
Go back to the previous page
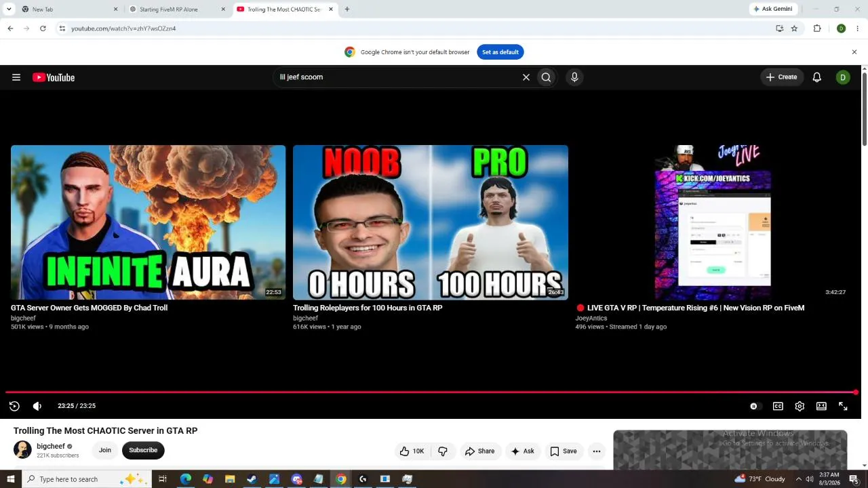click(x=10, y=28)
